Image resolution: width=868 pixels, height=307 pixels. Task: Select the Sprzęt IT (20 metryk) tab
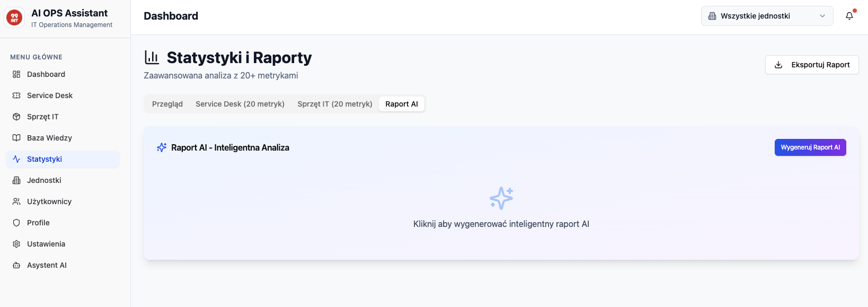click(x=335, y=104)
